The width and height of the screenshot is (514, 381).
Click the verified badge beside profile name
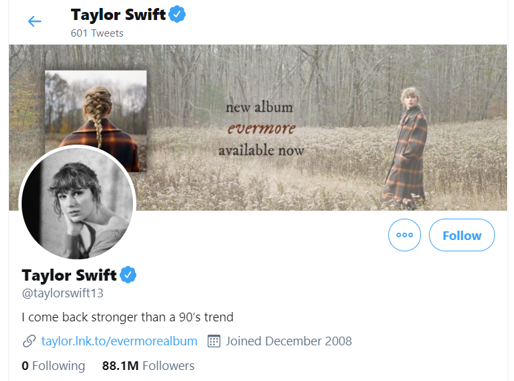[128, 275]
